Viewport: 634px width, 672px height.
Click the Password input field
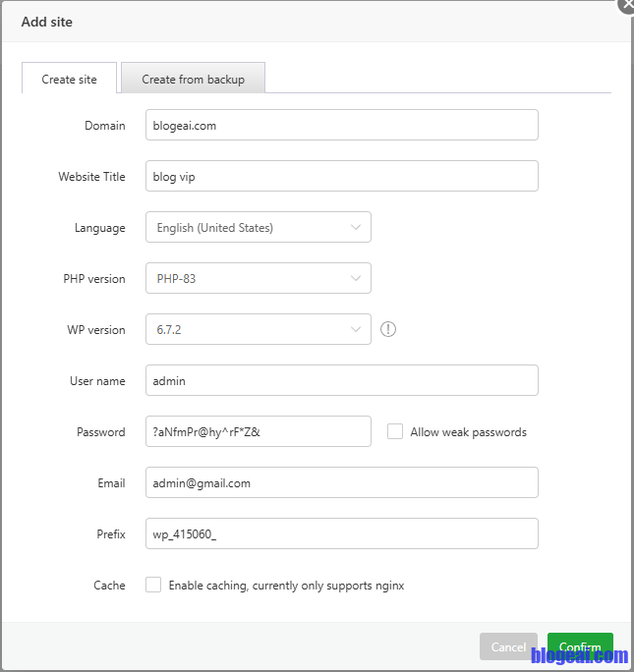click(x=258, y=432)
